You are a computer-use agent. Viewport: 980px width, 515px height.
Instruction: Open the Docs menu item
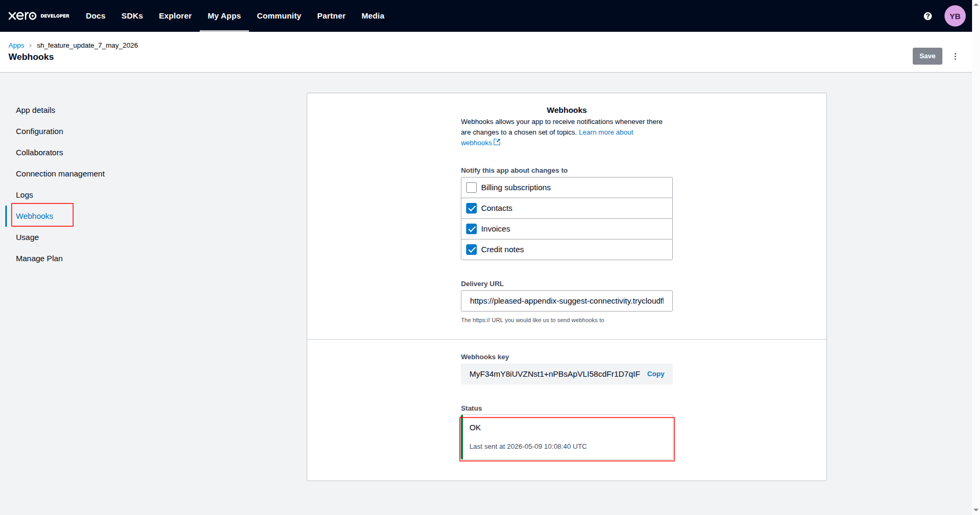pyautogui.click(x=95, y=16)
